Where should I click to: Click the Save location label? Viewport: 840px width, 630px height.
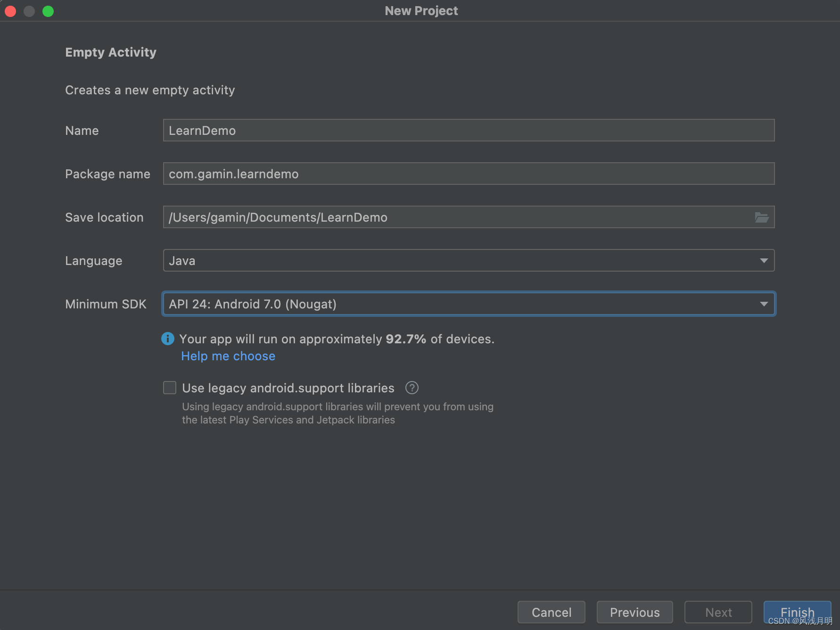tap(104, 217)
